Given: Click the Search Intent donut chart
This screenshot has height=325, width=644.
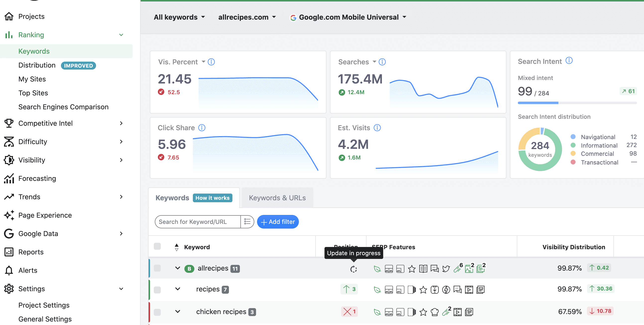Looking at the screenshot, I should 540,149.
